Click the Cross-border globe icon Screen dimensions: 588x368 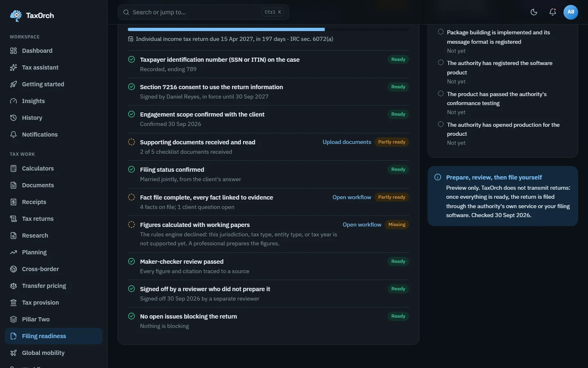pos(13,269)
